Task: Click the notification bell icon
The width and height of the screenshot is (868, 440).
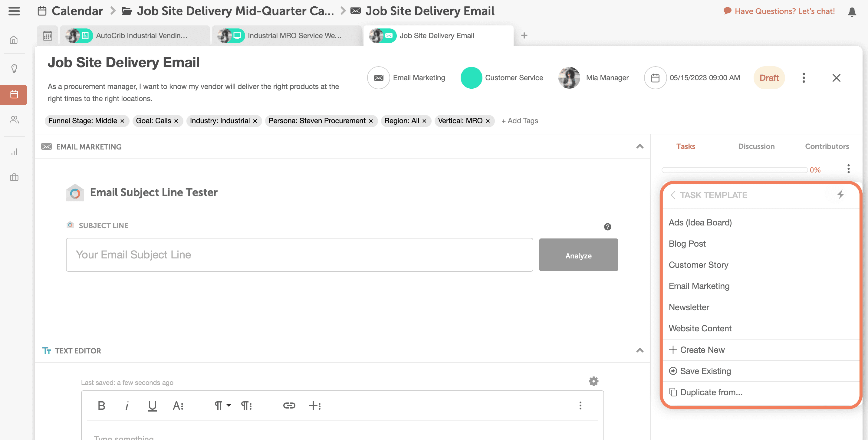Action: (852, 12)
